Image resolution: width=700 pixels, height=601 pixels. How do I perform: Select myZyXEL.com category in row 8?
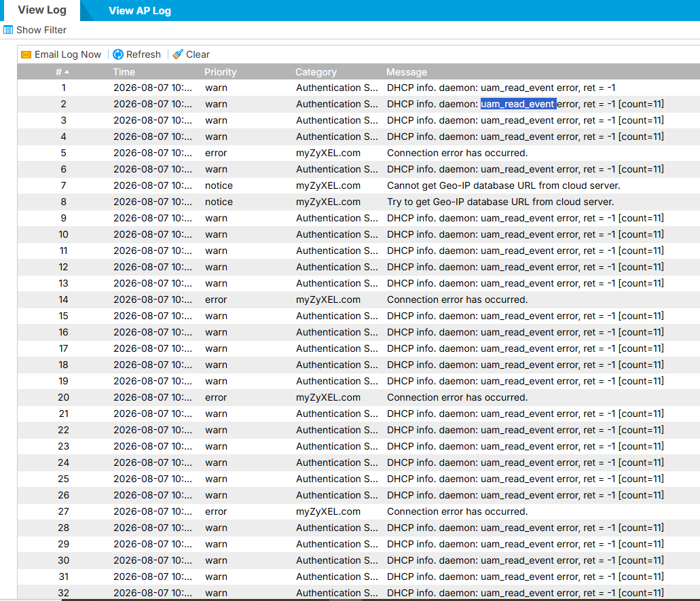coord(328,202)
